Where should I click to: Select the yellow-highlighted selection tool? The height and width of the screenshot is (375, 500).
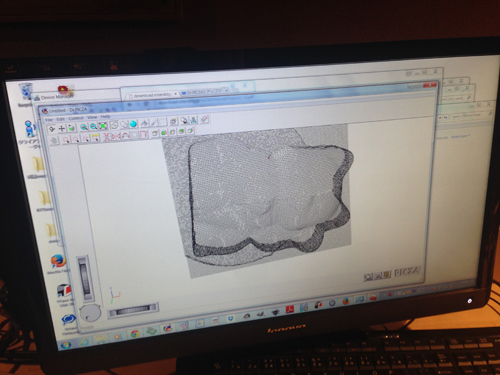pyautogui.click(x=95, y=137)
